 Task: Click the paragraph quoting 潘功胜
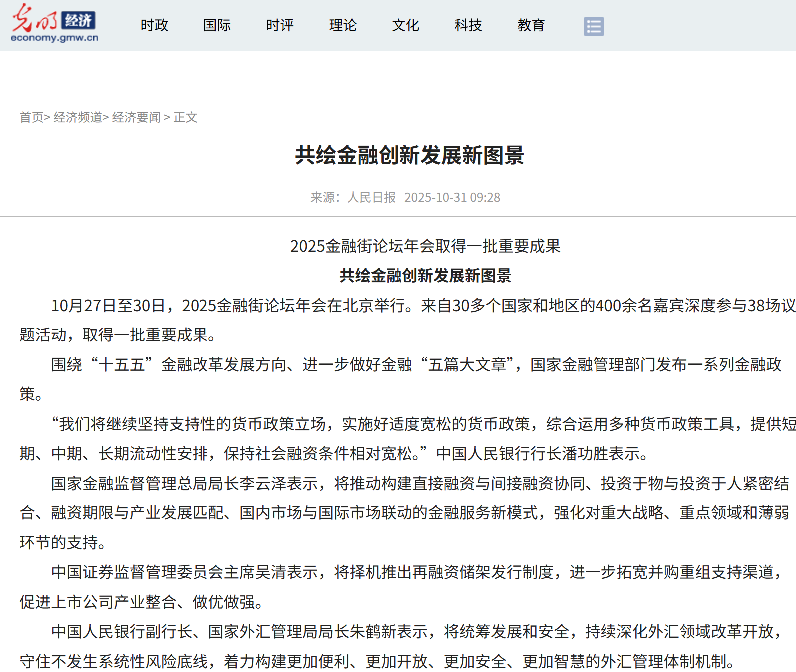click(399, 439)
